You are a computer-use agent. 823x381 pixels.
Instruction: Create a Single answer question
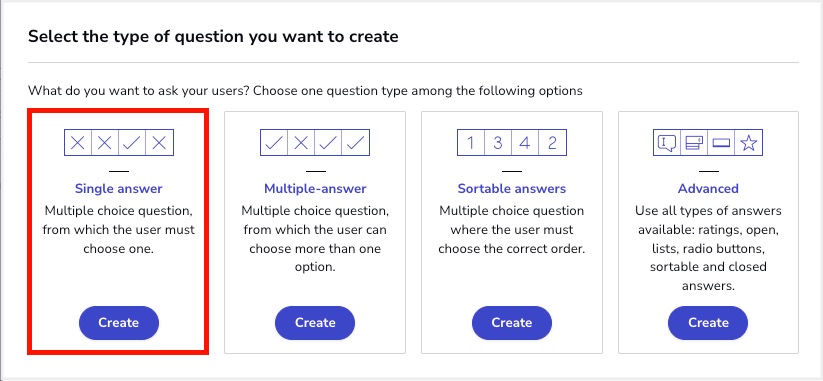coord(119,323)
